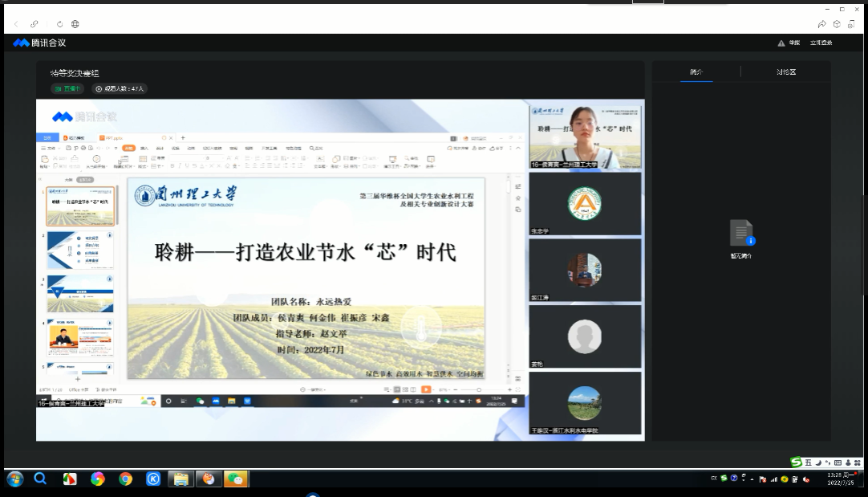This screenshot has height=497, width=868.
Task: Click the blue help icon in system tray
Action: tap(734, 479)
